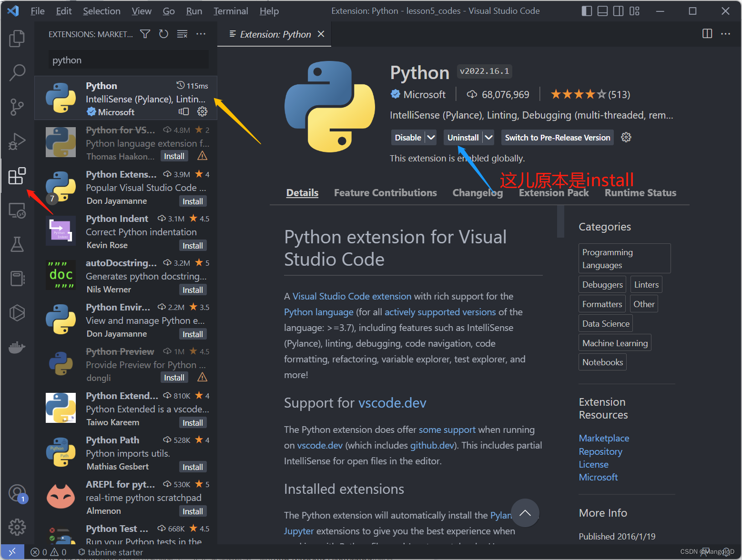Split the editor right
The height and width of the screenshot is (560, 742).
pyautogui.click(x=707, y=34)
